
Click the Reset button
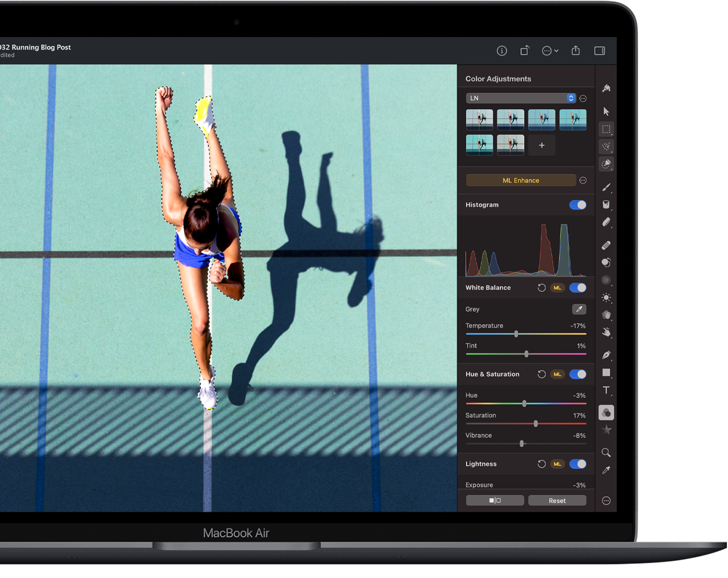tap(557, 501)
